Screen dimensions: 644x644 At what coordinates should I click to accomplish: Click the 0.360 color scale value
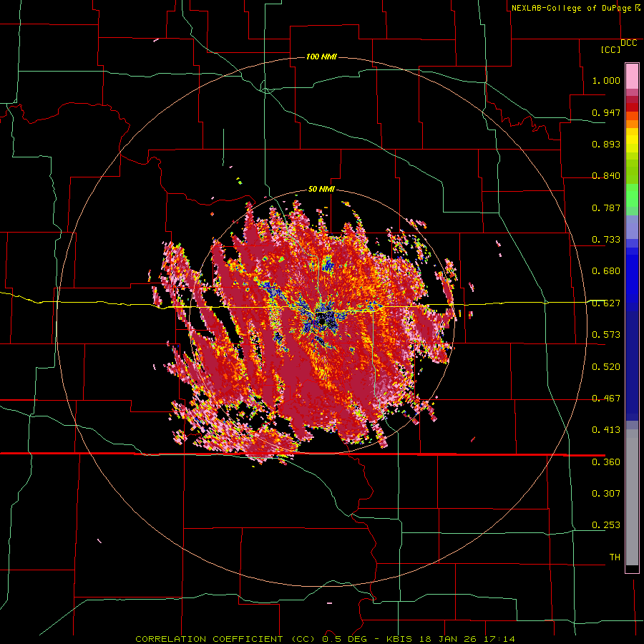(x=606, y=462)
